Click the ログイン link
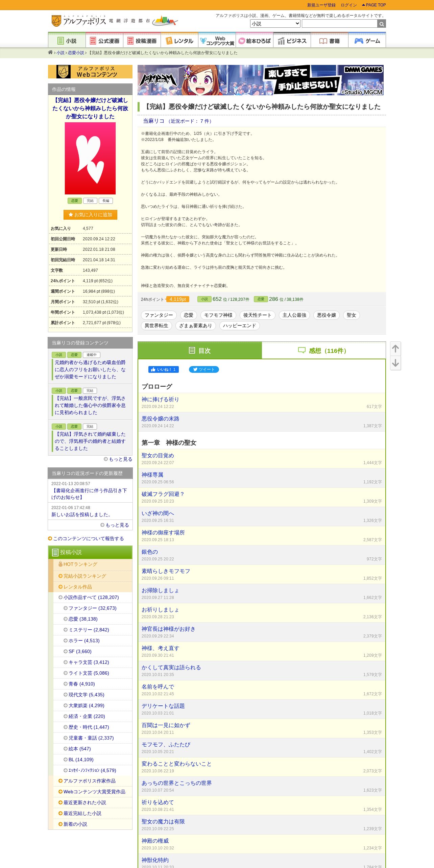The width and height of the screenshot is (434, 868). click(x=349, y=5)
